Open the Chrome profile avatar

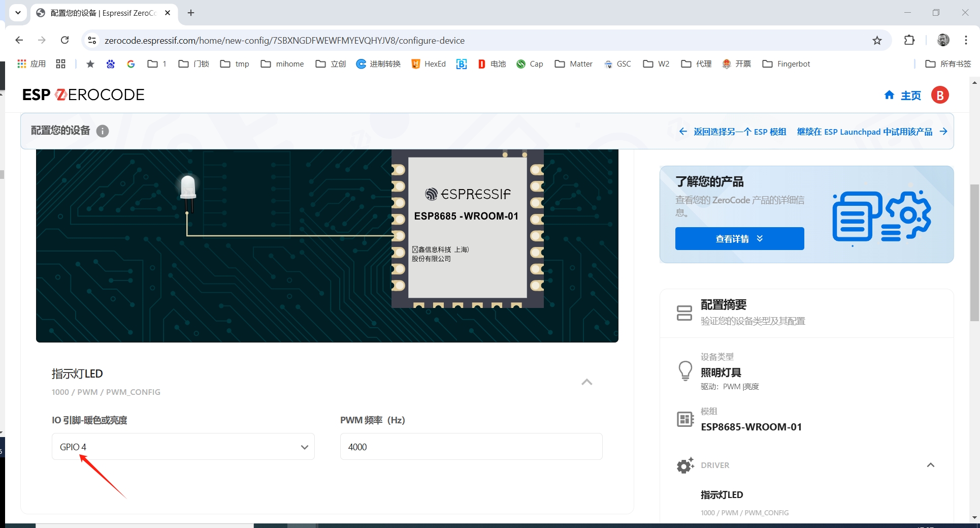(943, 40)
